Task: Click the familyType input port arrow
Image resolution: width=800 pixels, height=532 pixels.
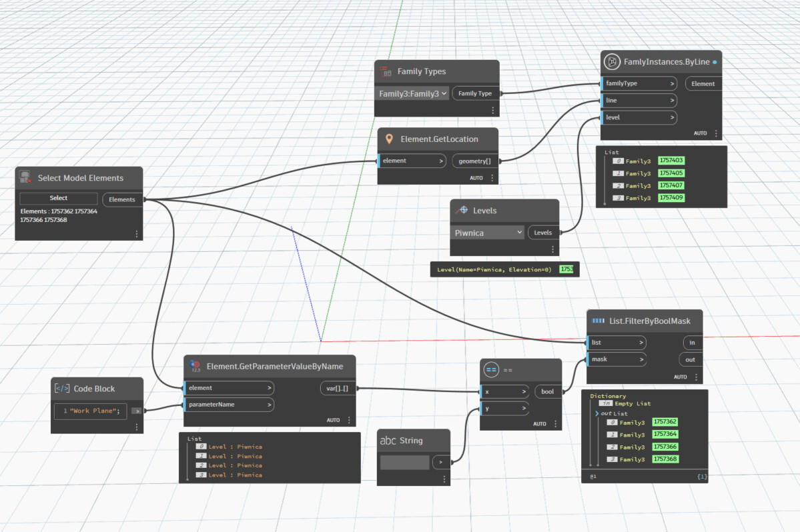Action: 672,83
